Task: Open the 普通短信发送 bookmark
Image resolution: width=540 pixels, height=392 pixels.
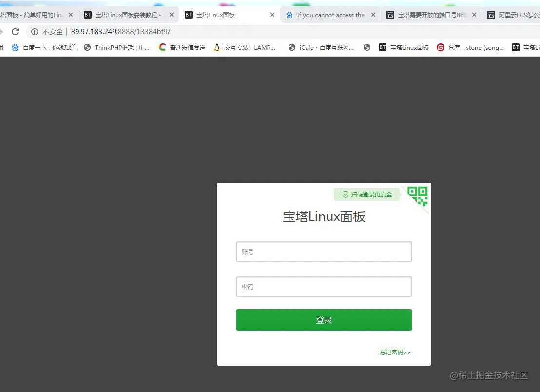Action: (x=182, y=47)
